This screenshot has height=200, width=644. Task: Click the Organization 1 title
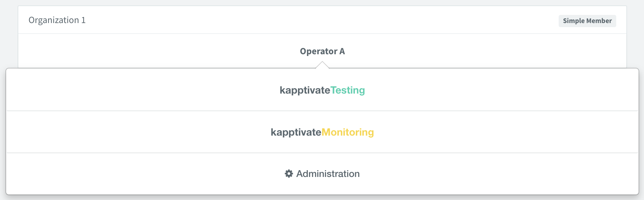(x=57, y=20)
